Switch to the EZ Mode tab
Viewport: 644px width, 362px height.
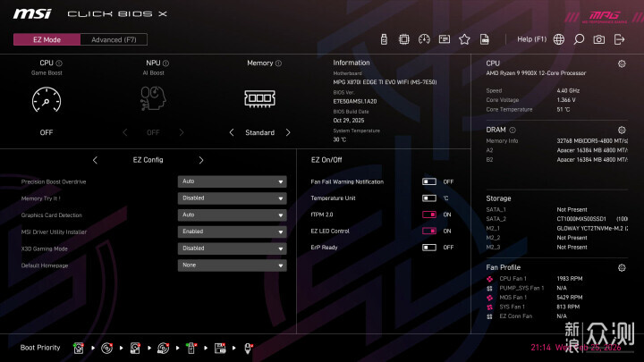47,40
